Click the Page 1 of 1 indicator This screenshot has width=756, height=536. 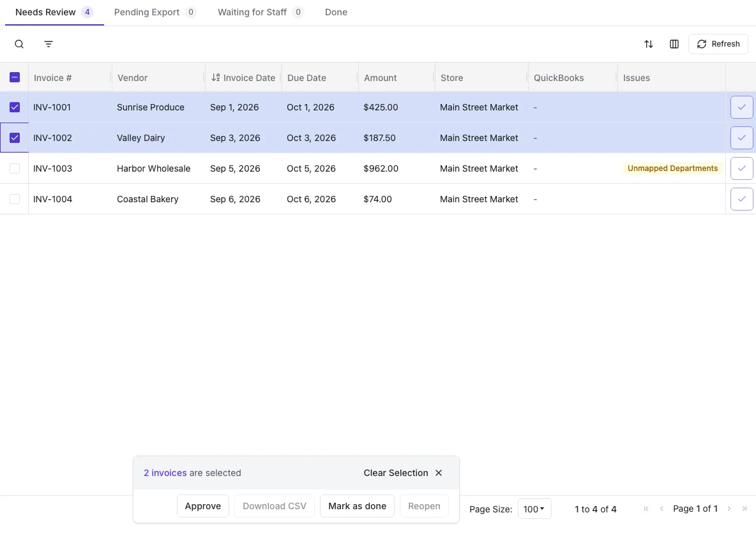(x=695, y=509)
